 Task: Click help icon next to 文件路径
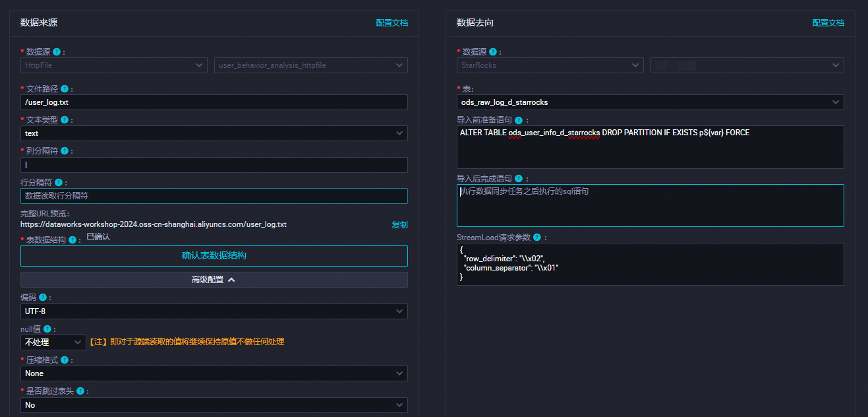coord(65,89)
